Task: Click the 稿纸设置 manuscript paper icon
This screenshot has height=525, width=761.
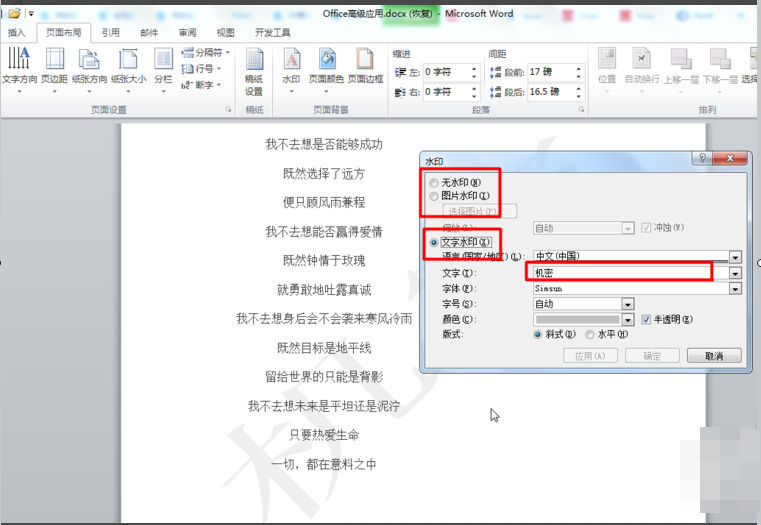Action: point(254,72)
